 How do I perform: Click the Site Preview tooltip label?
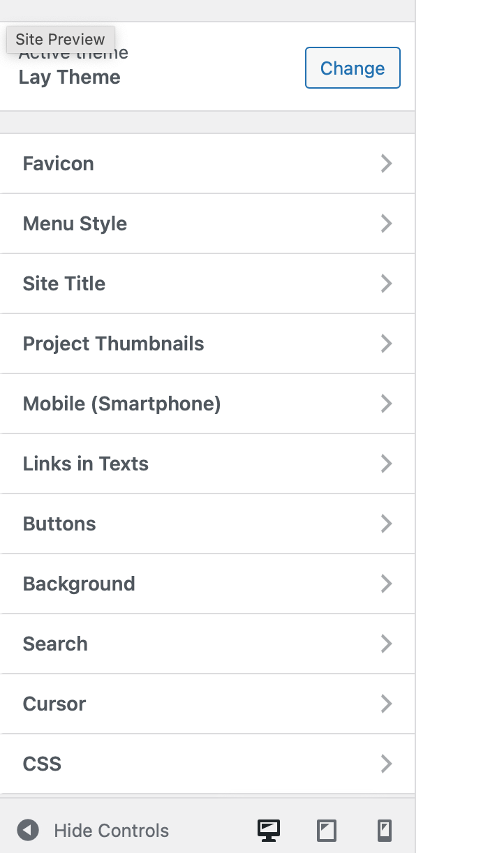(x=61, y=39)
